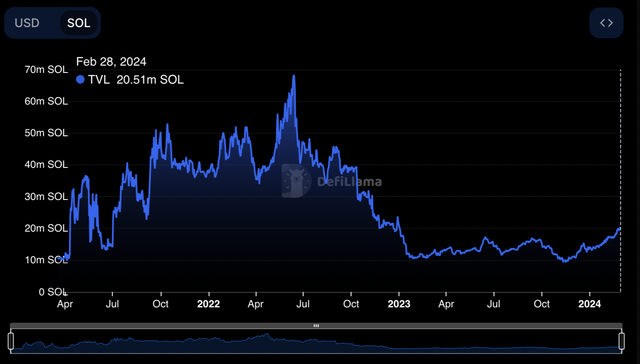This screenshot has width=640, height=364.
Task: Click the Feb 28, 2024 tooltip date
Action: (x=111, y=62)
